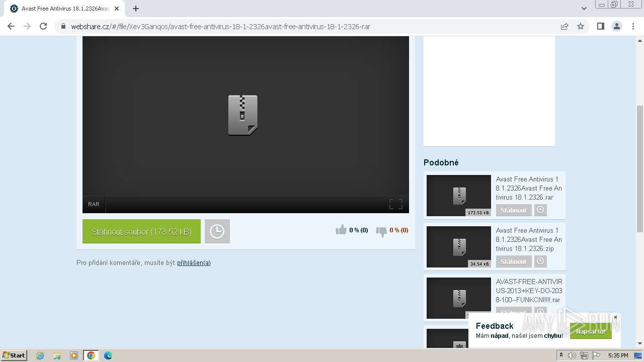Click the volume speaker tray icon
644x362 pixels.
[572, 355]
